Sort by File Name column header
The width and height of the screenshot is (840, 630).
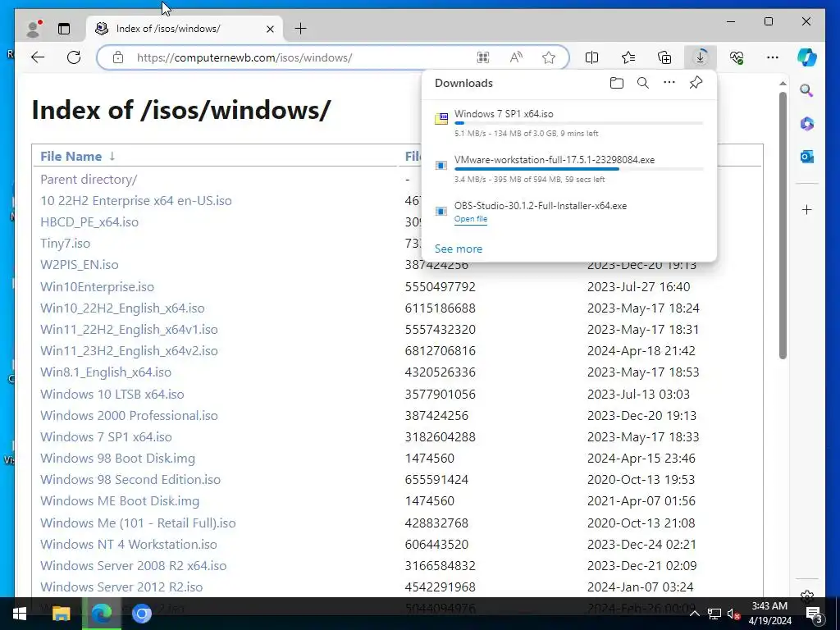[x=71, y=157]
